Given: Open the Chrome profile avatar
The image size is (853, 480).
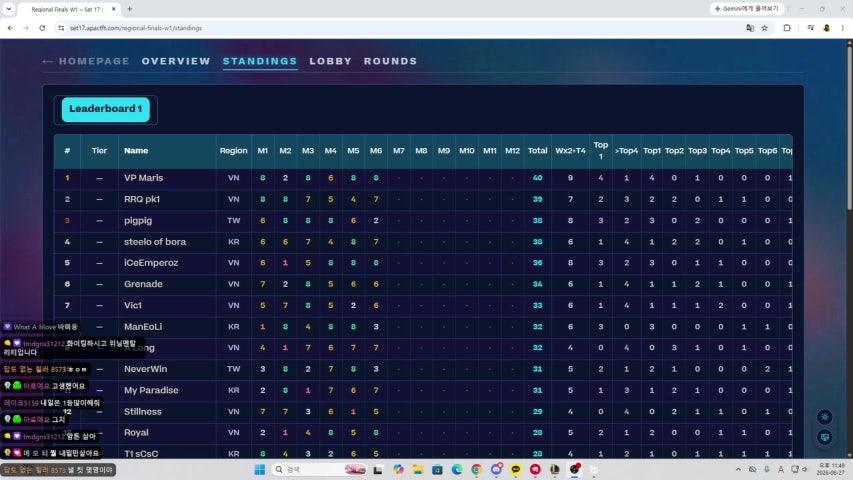Looking at the screenshot, I should (x=826, y=28).
